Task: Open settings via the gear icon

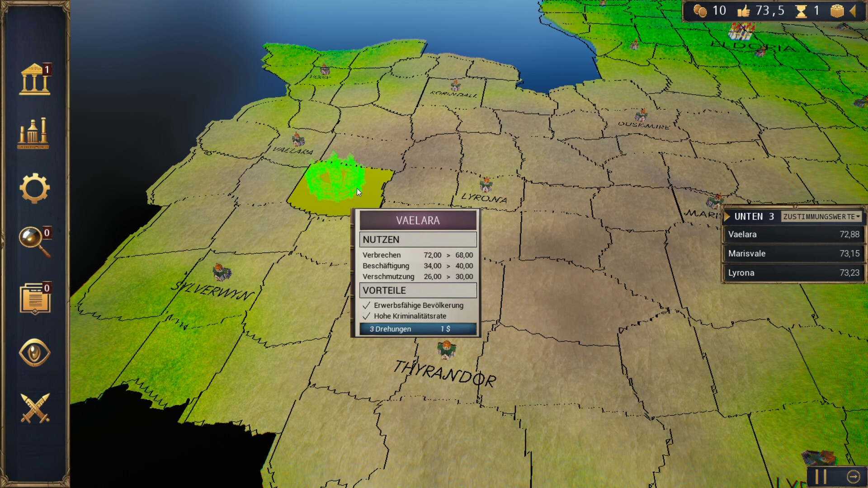Action: (x=34, y=188)
